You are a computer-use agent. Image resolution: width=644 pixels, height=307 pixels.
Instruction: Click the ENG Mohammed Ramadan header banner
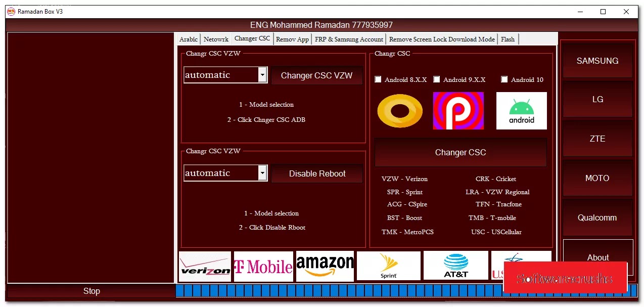(x=321, y=25)
